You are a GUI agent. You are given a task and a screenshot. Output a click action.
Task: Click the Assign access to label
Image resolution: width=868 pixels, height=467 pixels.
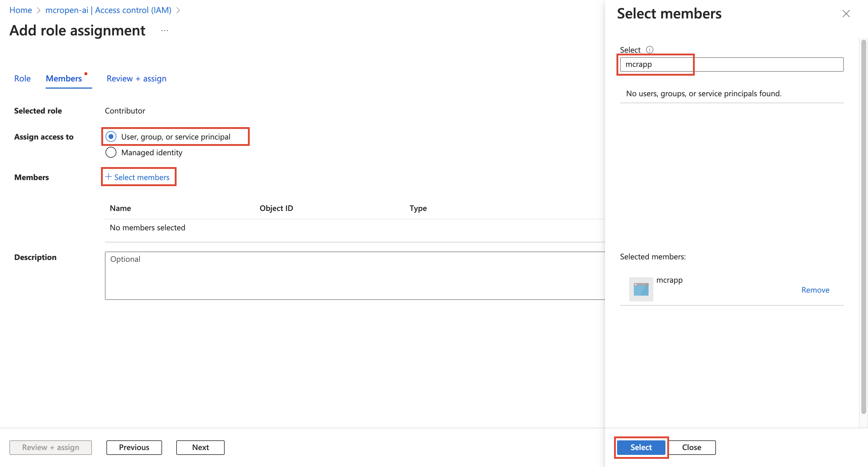[x=44, y=137]
